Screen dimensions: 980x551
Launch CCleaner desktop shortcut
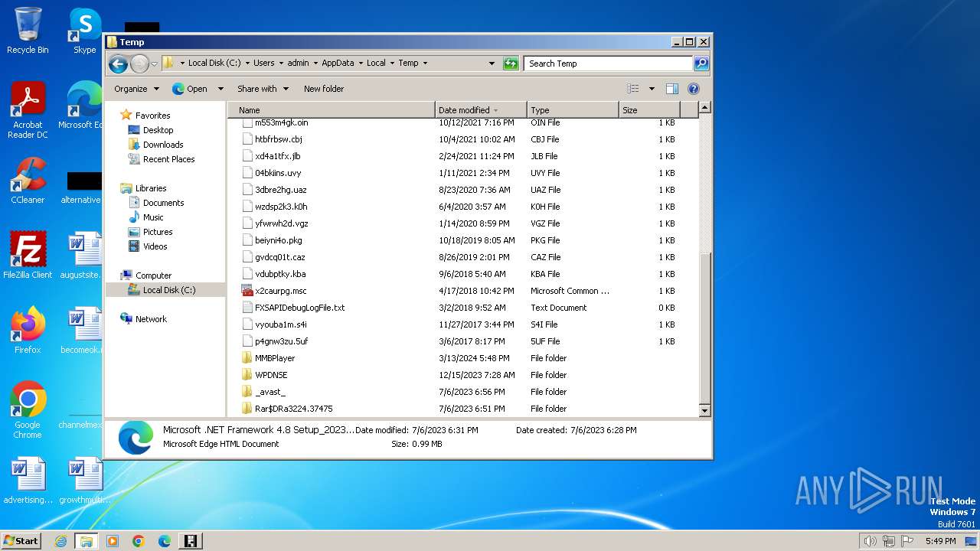(x=28, y=181)
